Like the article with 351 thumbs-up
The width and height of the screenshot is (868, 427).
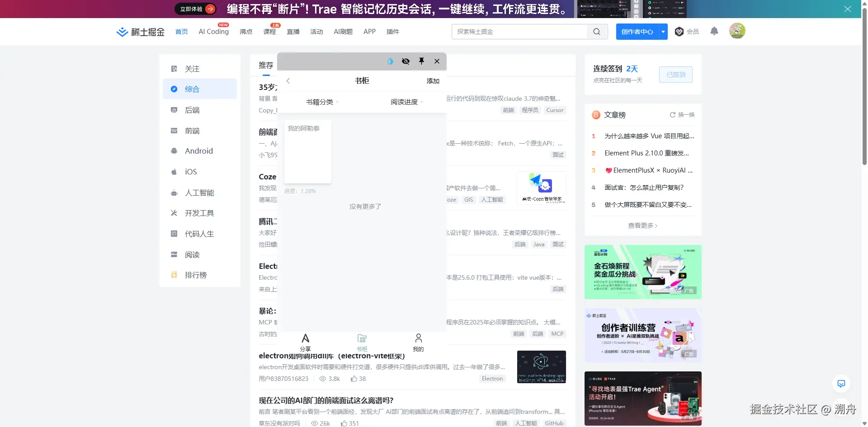coord(350,423)
